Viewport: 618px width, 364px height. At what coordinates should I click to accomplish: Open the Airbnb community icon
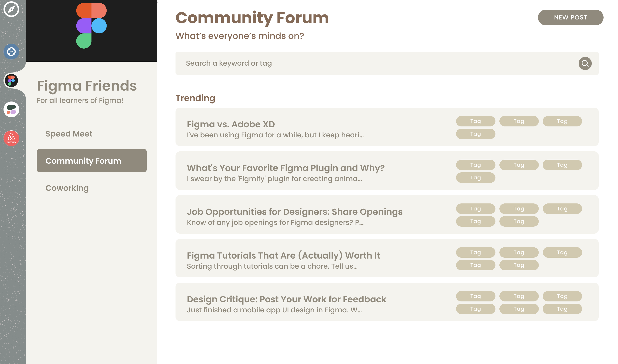pos(11,138)
